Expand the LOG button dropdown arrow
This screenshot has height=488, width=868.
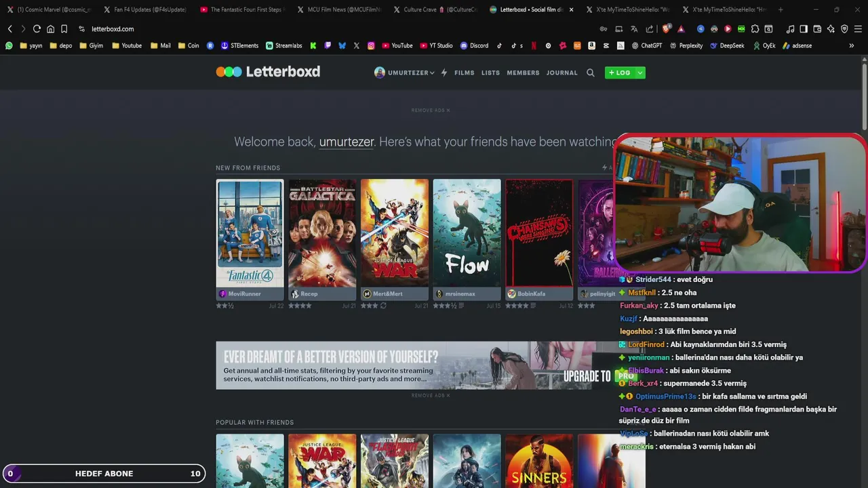pos(639,73)
